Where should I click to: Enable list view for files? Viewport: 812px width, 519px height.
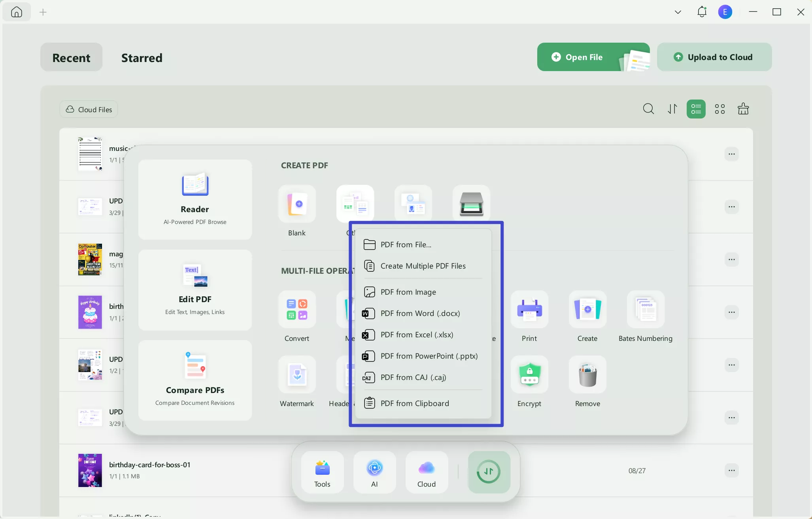click(x=696, y=109)
